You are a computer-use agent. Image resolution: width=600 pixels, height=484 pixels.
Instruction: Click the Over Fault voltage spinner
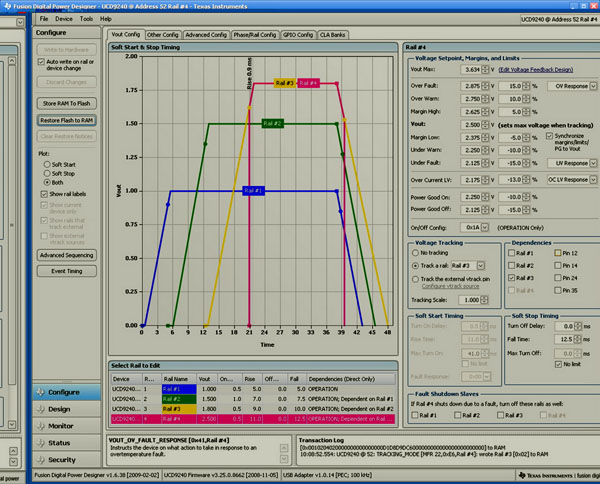pos(485,86)
